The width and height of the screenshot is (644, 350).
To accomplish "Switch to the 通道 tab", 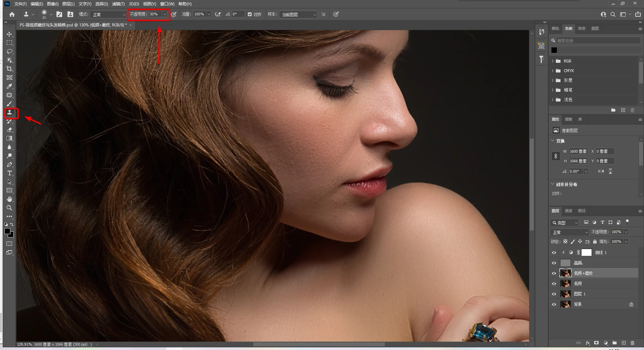I will (x=568, y=211).
